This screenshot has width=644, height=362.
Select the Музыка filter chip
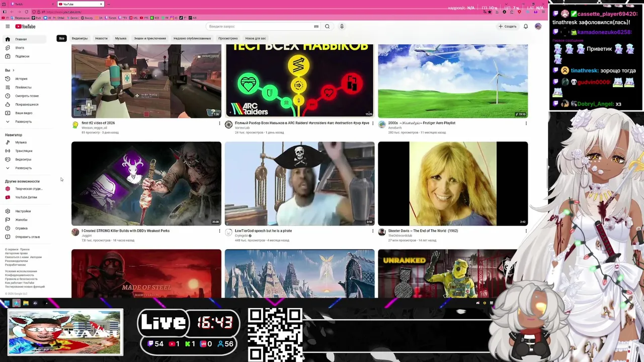click(x=121, y=38)
